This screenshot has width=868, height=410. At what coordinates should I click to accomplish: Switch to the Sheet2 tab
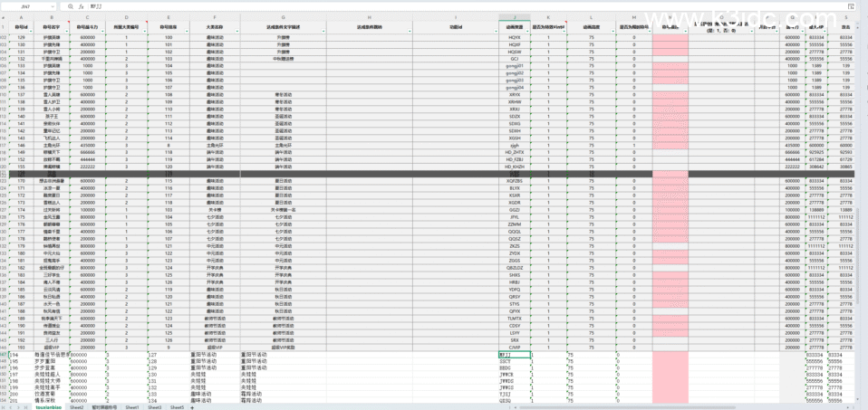[x=77, y=407]
